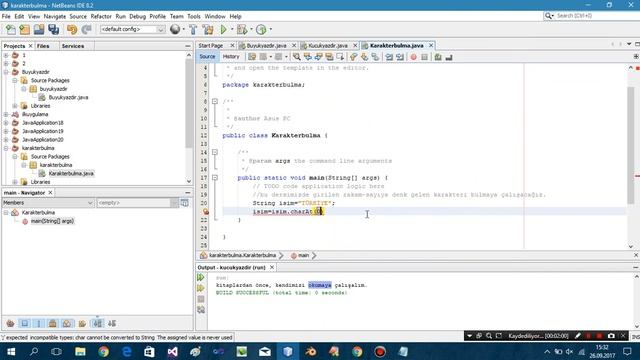
Task: Click the error lightbulb on line 21
Action: point(206,211)
